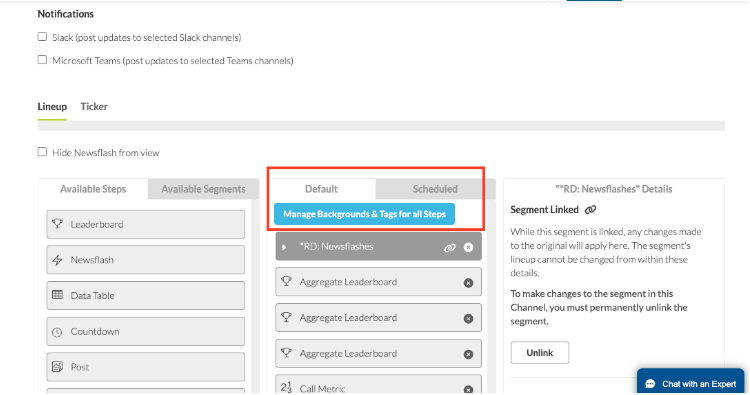750x395 pixels.
Task: Click the Newsflash lightning bolt icon
Action: (x=57, y=260)
